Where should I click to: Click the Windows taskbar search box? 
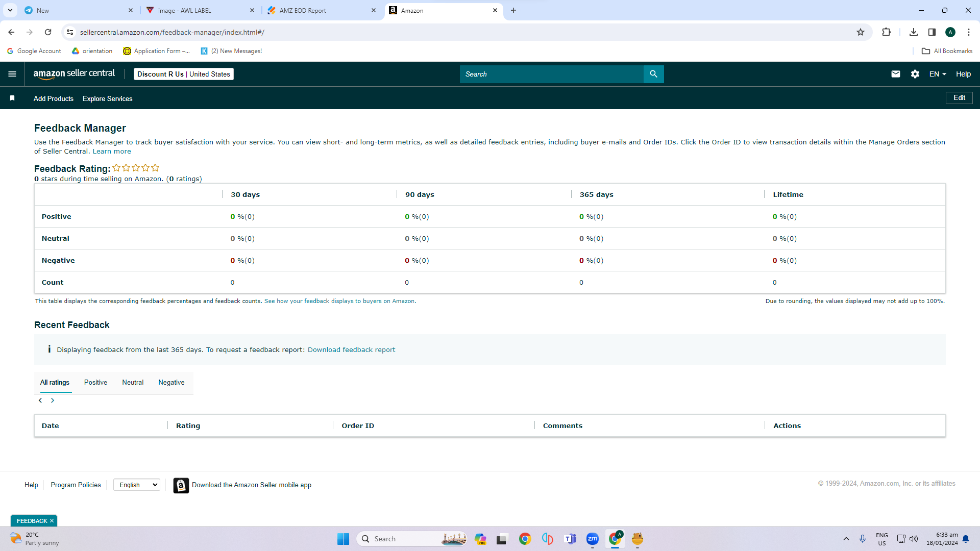(x=411, y=539)
